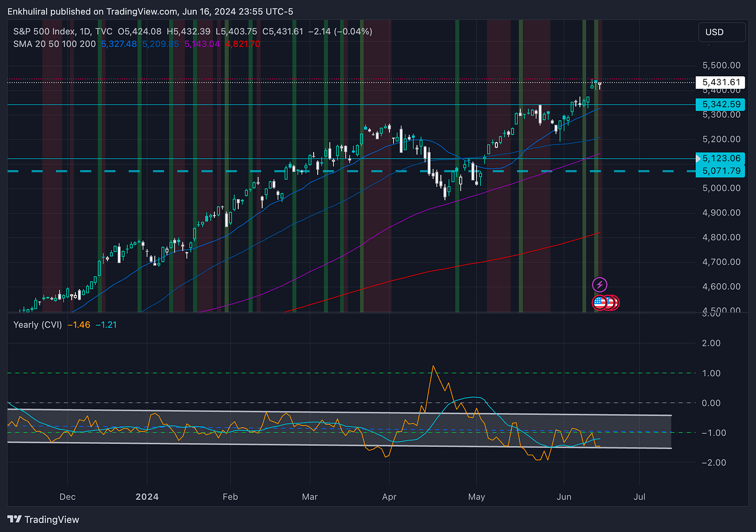Click the Apr label on time axis
The height and width of the screenshot is (532, 756).
tap(389, 497)
